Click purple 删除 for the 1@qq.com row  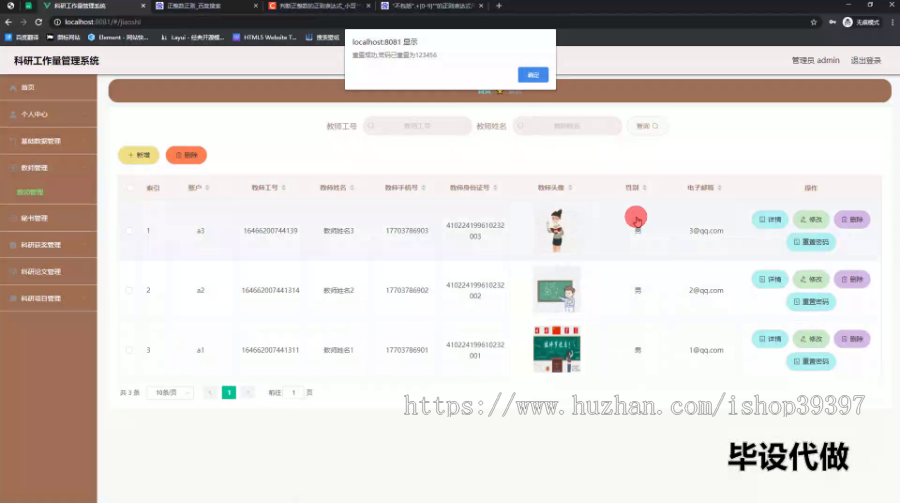click(x=852, y=339)
